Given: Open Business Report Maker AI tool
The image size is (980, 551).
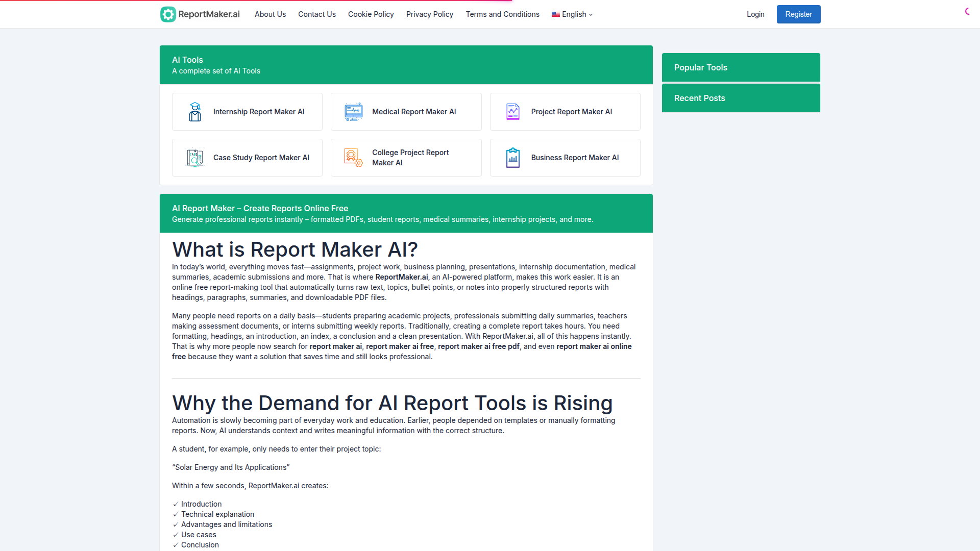Looking at the screenshot, I should tap(565, 158).
